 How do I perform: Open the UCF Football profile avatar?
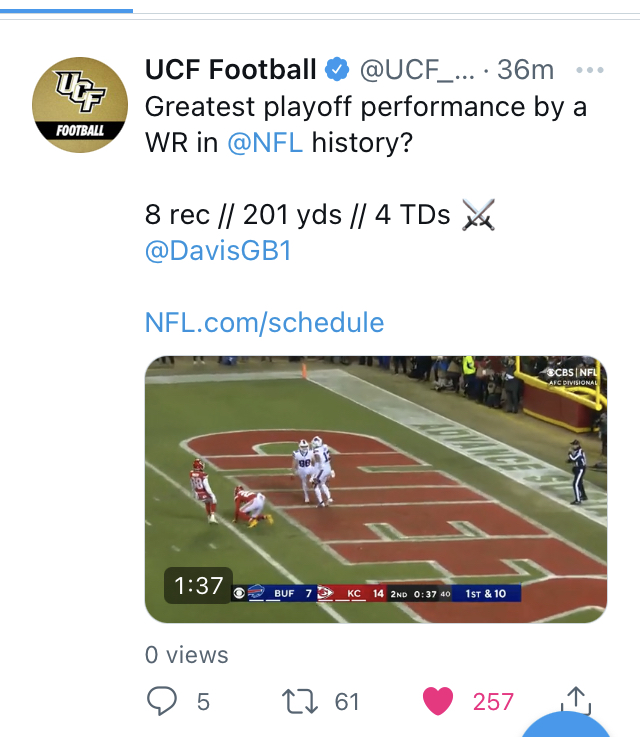tap(80, 105)
